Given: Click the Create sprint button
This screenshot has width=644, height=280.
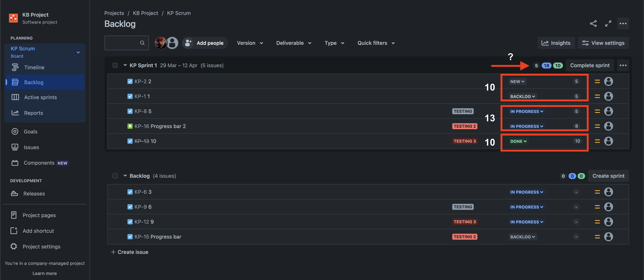Looking at the screenshot, I should tap(608, 176).
